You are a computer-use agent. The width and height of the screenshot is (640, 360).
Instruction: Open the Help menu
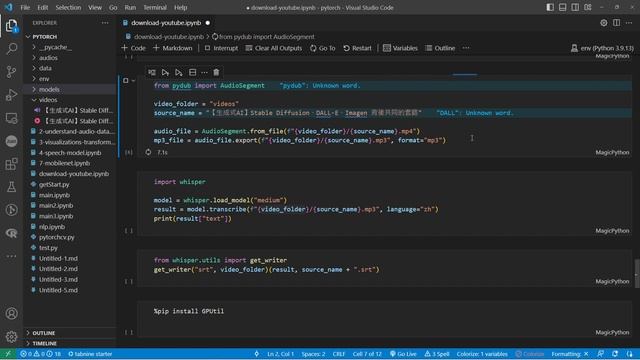tap(180, 7)
